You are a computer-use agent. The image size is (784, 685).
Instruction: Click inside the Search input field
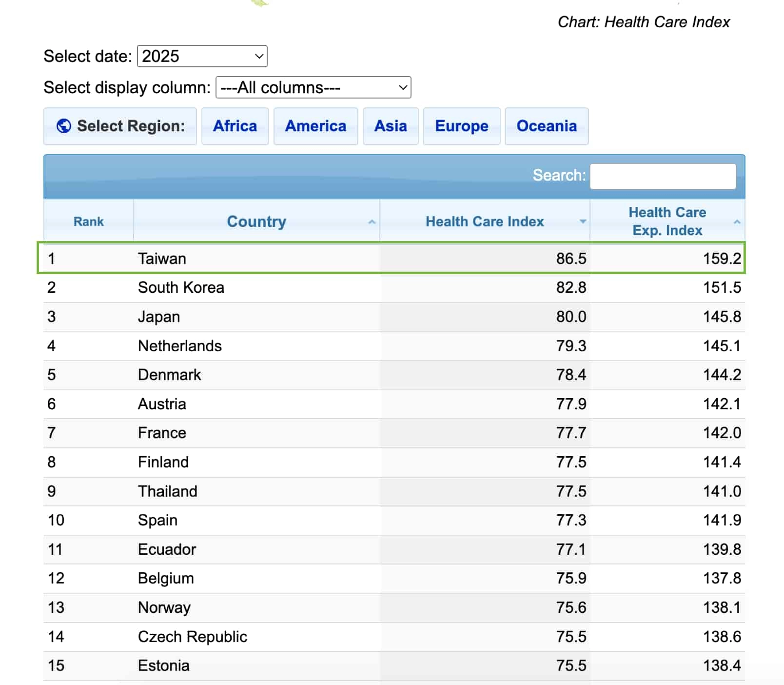click(x=662, y=176)
